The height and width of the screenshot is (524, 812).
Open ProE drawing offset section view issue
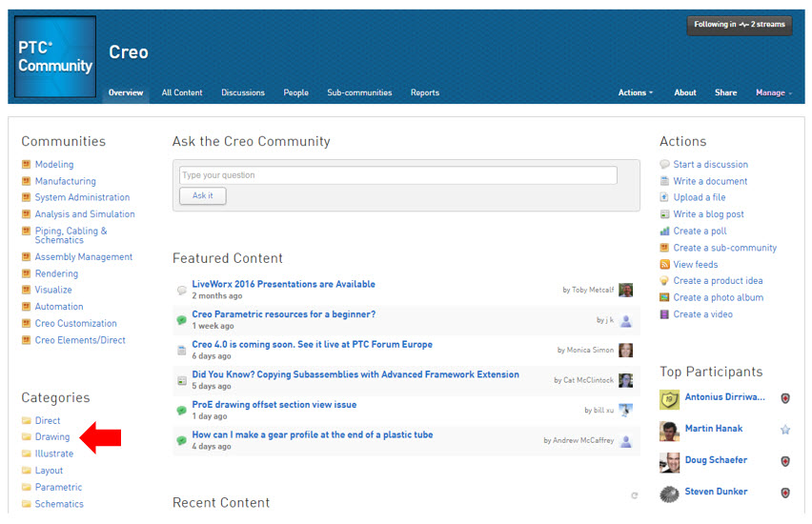(274, 404)
